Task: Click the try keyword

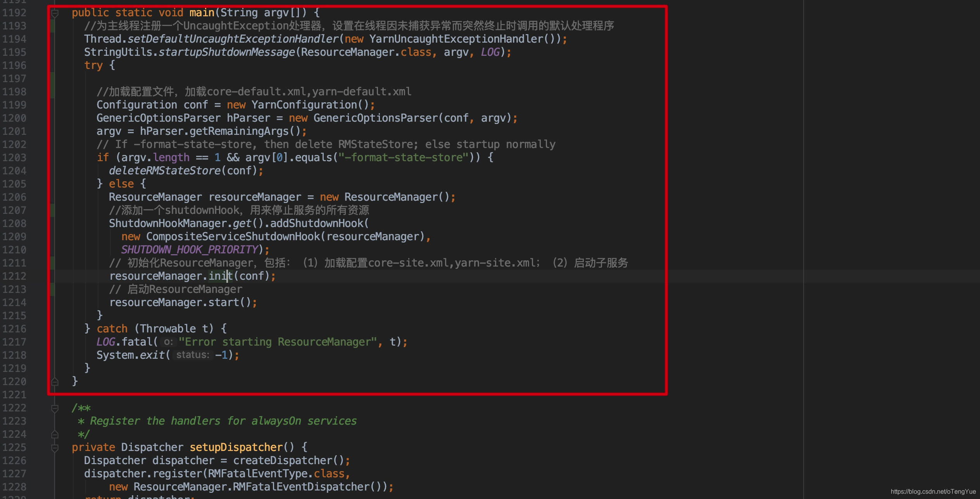Action: click(93, 65)
